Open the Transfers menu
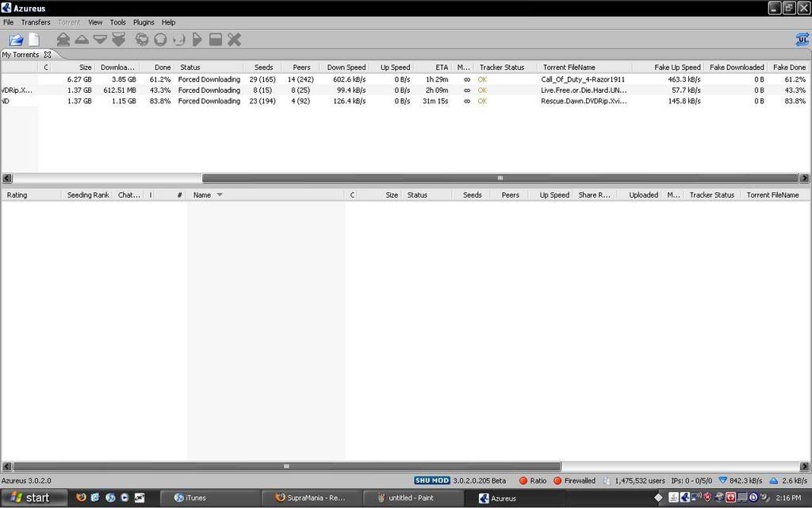The height and width of the screenshot is (508, 812). coord(36,22)
